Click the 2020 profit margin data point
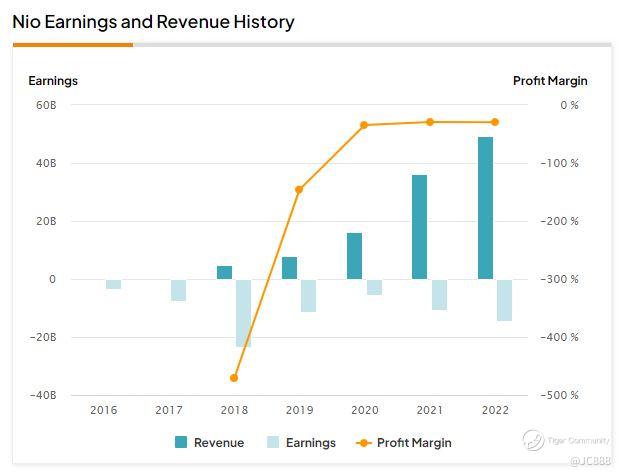The image size is (622, 475). (x=364, y=125)
